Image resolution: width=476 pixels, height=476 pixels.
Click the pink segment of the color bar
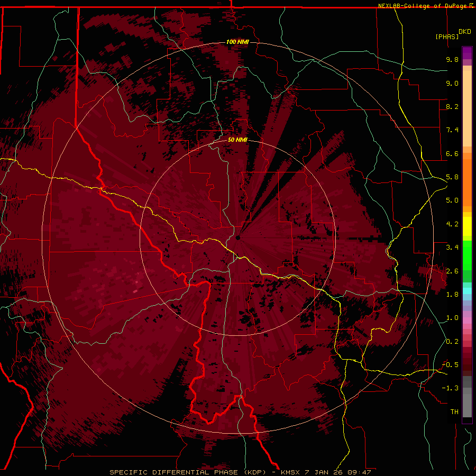coord(467,321)
